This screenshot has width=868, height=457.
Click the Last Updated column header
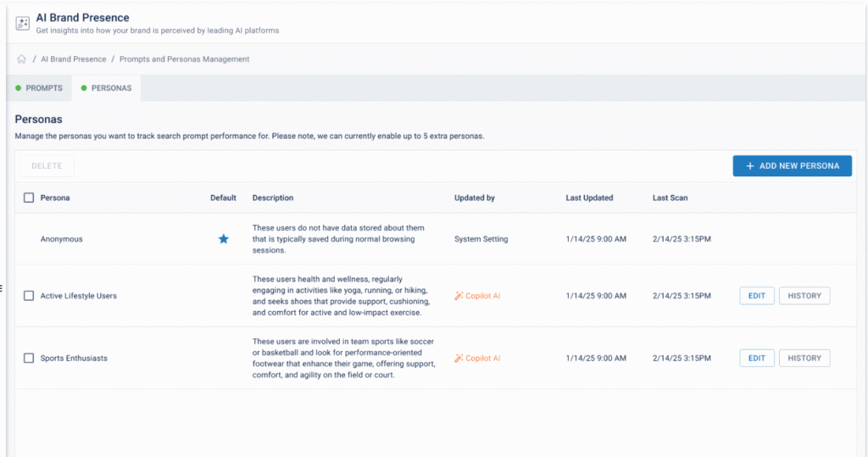[x=589, y=198]
